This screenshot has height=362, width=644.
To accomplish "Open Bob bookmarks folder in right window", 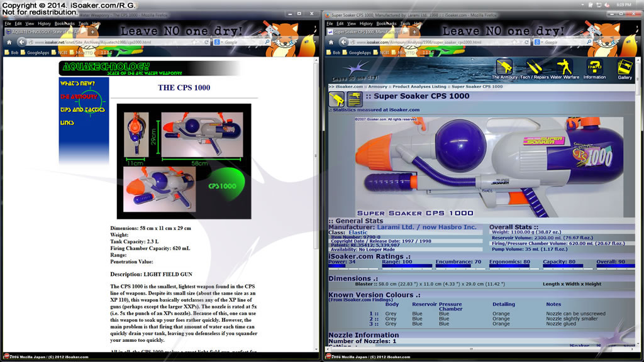I will [x=333, y=53].
